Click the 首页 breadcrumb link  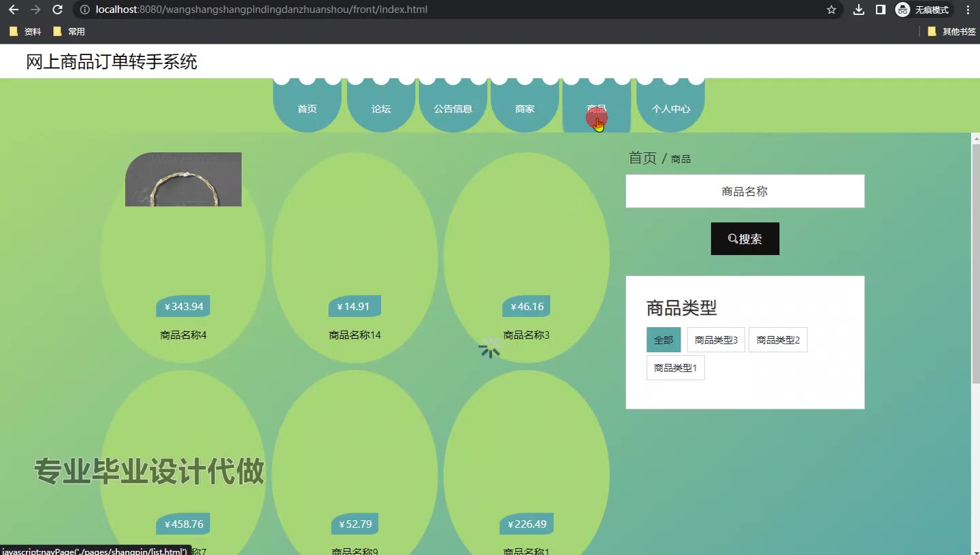pyautogui.click(x=642, y=158)
